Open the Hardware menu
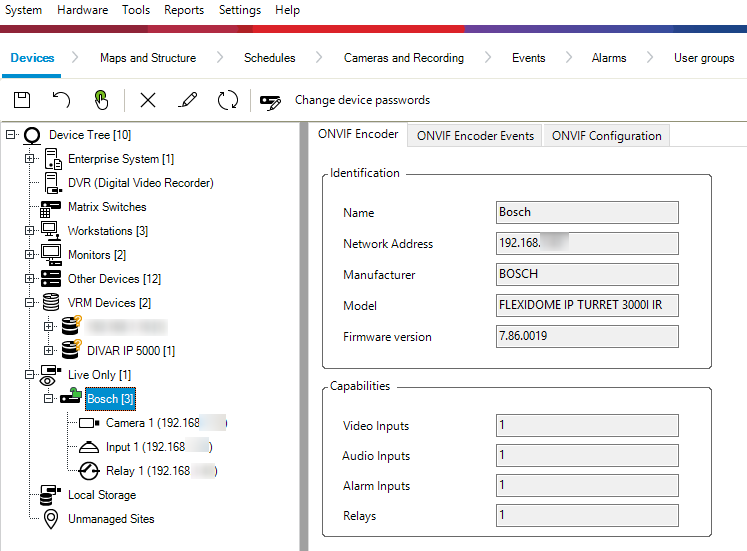 click(82, 10)
